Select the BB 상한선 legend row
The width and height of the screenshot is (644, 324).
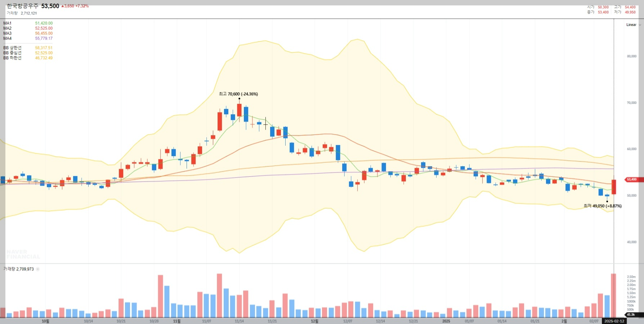point(28,48)
